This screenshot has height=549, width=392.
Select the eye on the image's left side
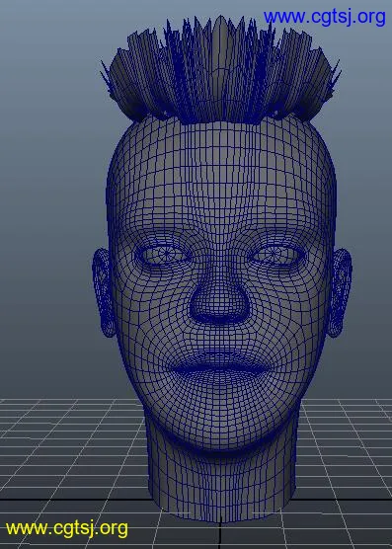coord(163,254)
